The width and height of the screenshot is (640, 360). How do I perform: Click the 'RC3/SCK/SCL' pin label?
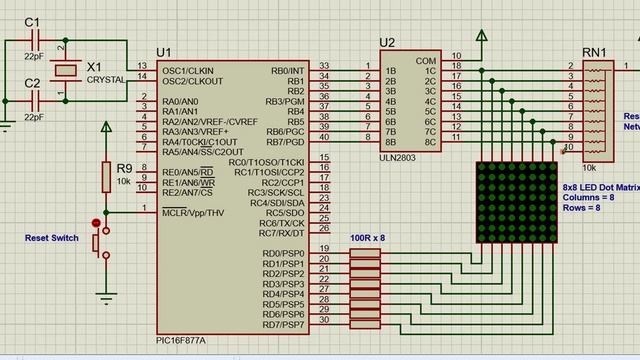point(277,193)
